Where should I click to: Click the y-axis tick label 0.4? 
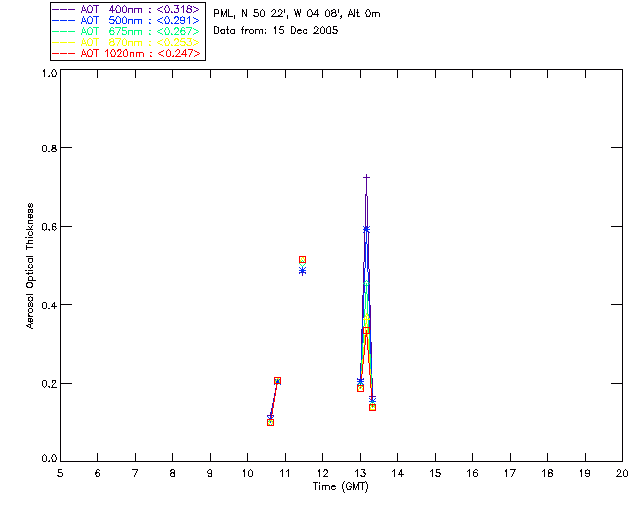point(49,305)
